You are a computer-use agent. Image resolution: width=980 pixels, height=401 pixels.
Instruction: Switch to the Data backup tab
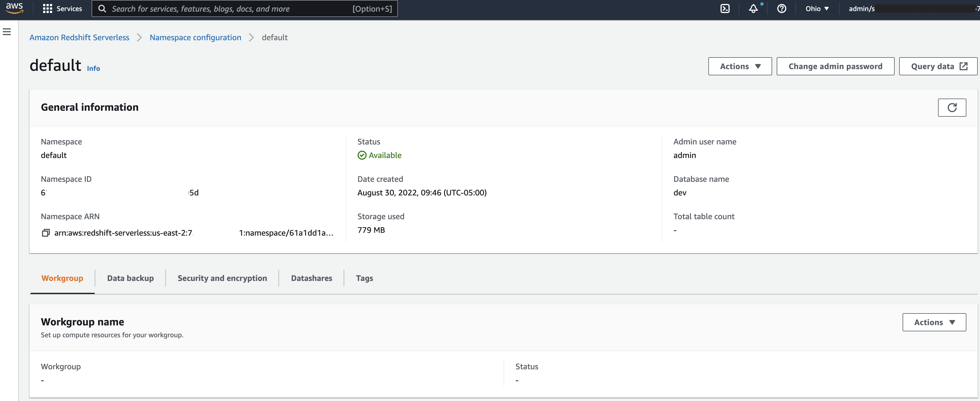pyautogui.click(x=130, y=278)
